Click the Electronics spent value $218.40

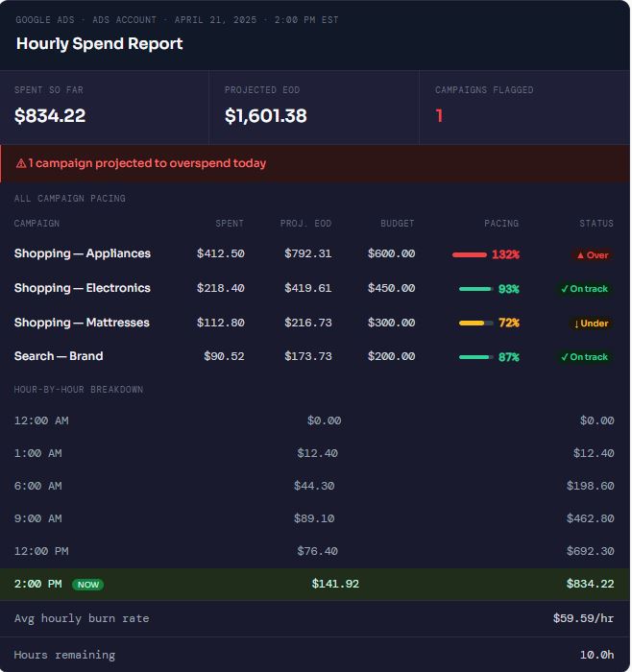[x=220, y=288]
